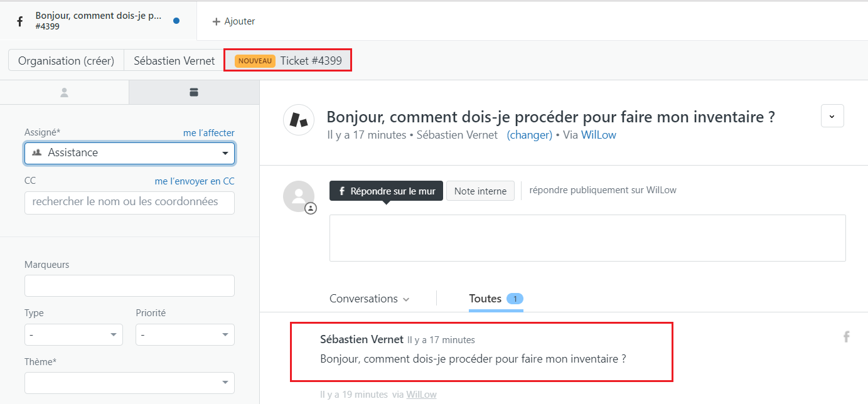This screenshot has height=404, width=868.
Task: Click the Facebook icon in ticket tab
Action: pos(19,21)
